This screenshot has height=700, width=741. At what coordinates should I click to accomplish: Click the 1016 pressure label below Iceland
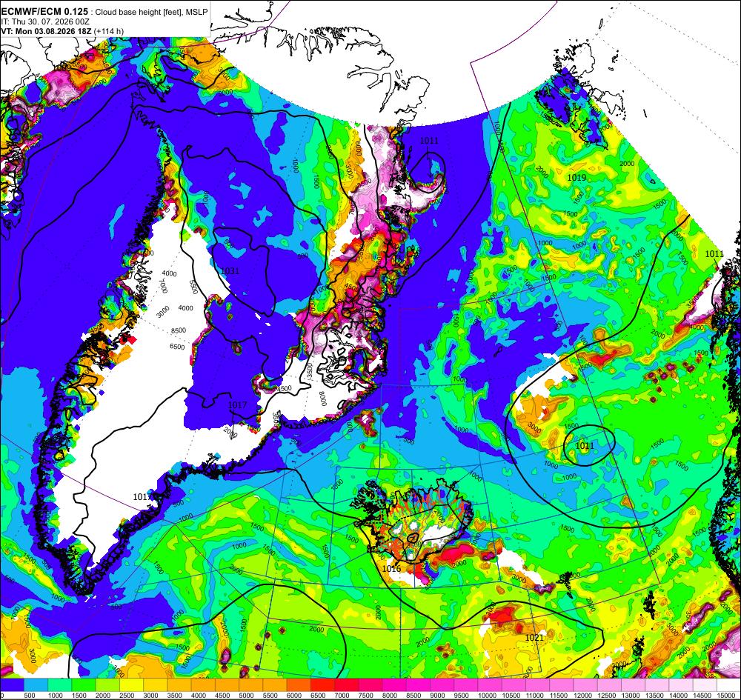[x=391, y=568]
